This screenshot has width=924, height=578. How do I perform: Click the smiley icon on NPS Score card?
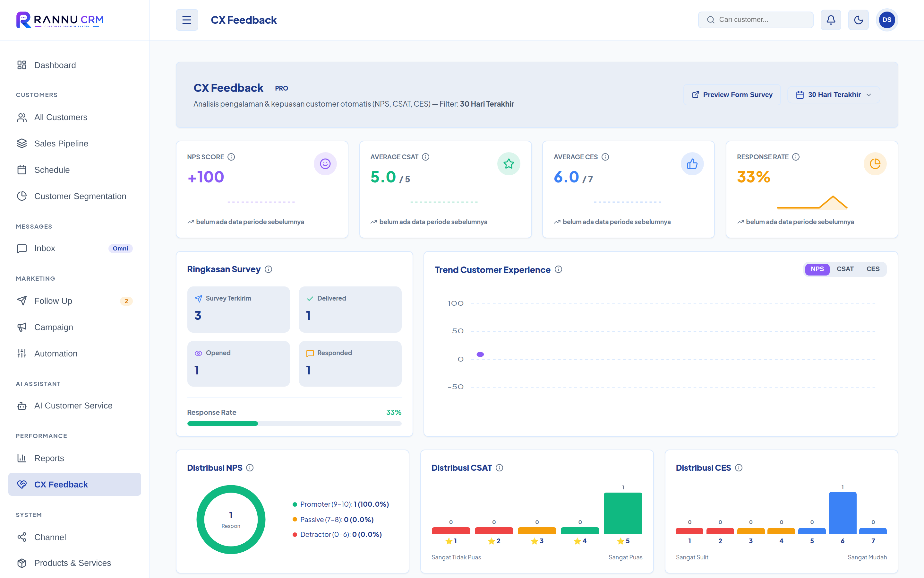tap(325, 164)
